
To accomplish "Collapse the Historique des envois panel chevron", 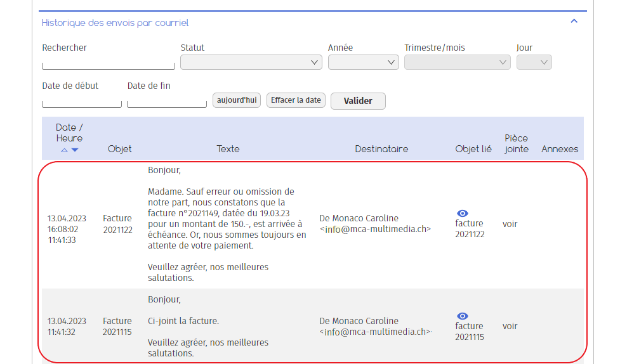I will click(x=574, y=22).
